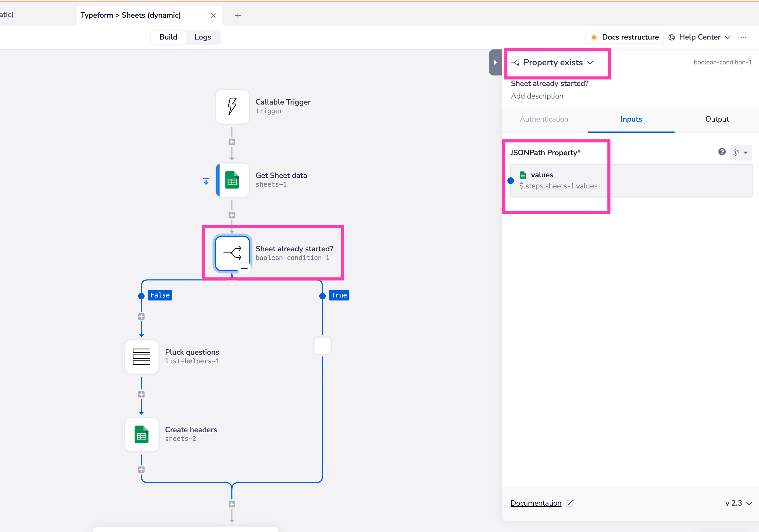759x532 pixels.
Task: Click the blue skip-to-step arrow beside Get Sheet data
Action: (x=206, y=181)
